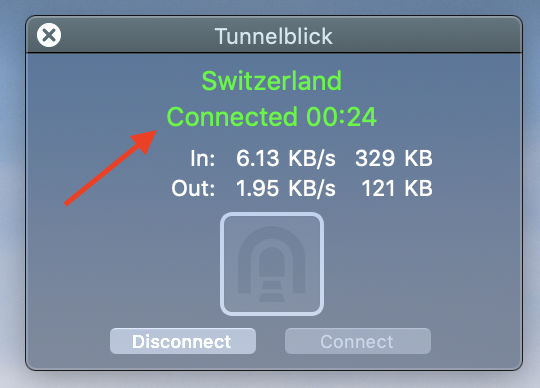
Task: Disconnect from the Switzerland VPN
Action: 183,341
